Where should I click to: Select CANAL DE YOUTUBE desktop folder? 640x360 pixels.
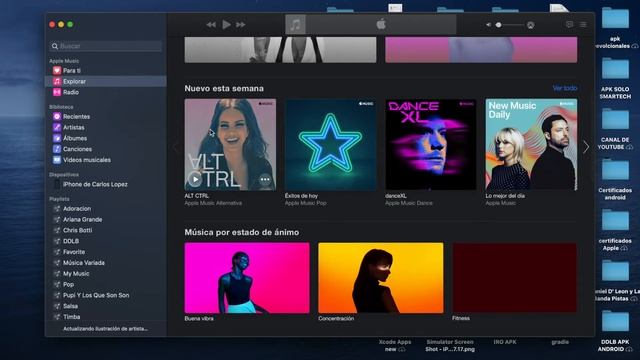click(x=615, y=129)
